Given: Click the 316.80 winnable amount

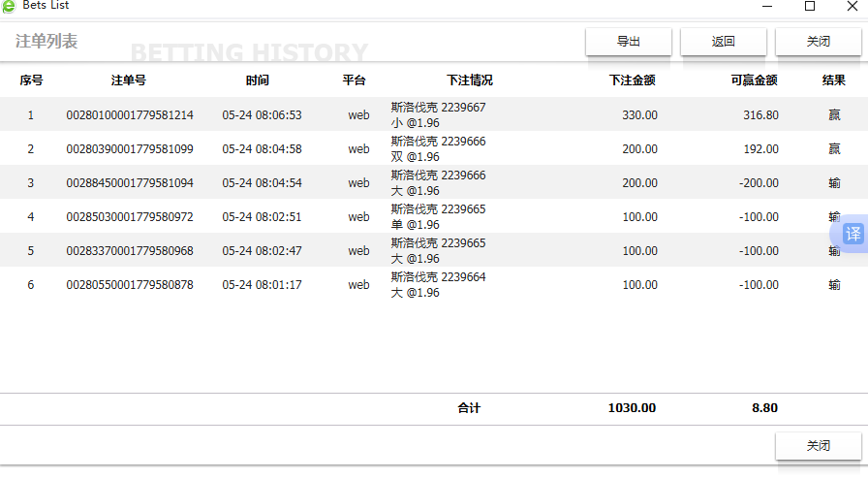Looking at the screenshot, I should point(761,115).
